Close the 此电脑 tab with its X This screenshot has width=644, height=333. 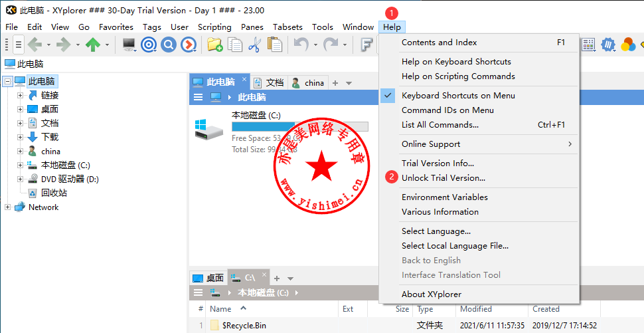(x=244, y=79)
